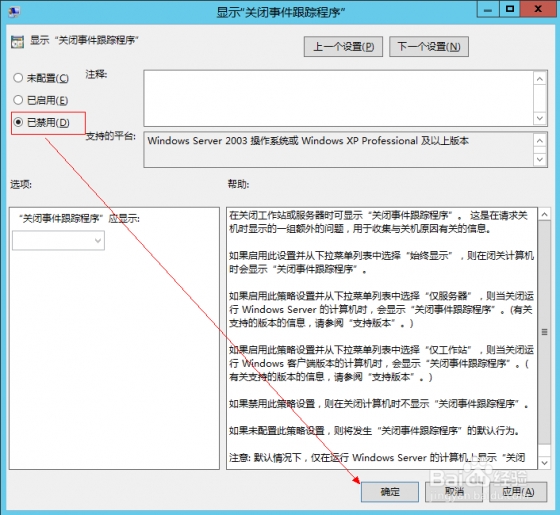Confirm with the 确定 button
The image size is (560, 515).
pos(390,492)
